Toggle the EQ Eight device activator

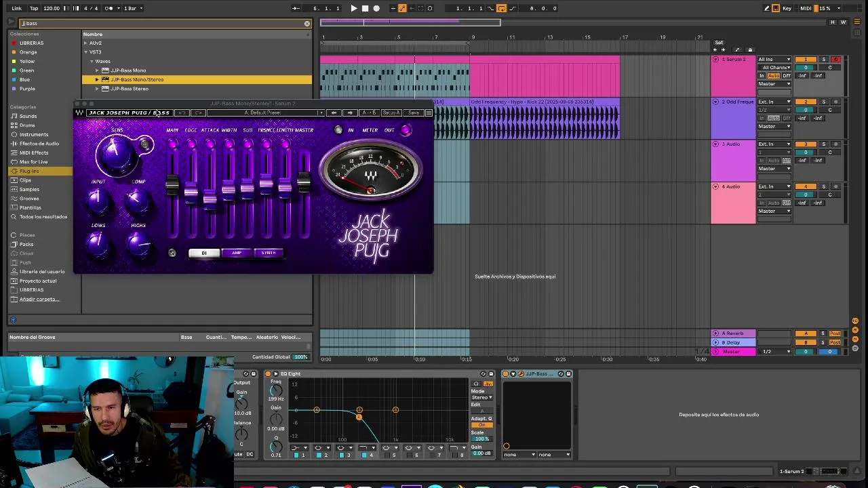(x=268, y=373)
